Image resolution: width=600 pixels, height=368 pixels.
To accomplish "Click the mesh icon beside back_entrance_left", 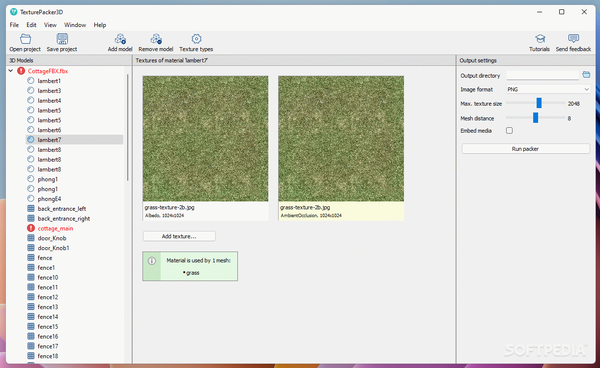I will (x=31, y=208).
